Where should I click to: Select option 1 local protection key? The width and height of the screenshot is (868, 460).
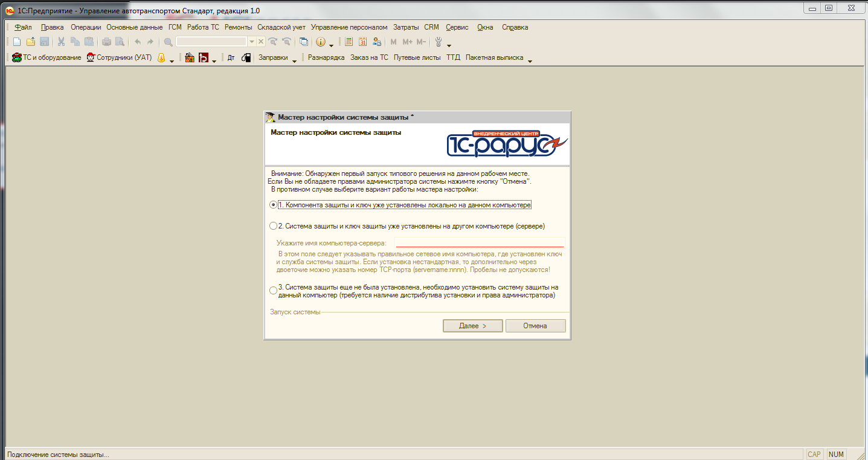274,205
